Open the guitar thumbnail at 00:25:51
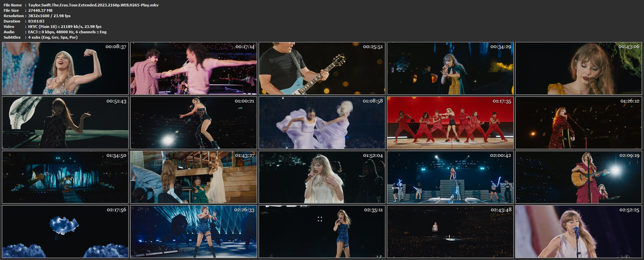The width and height of the screenshot is (644, 260). point(322,68)
